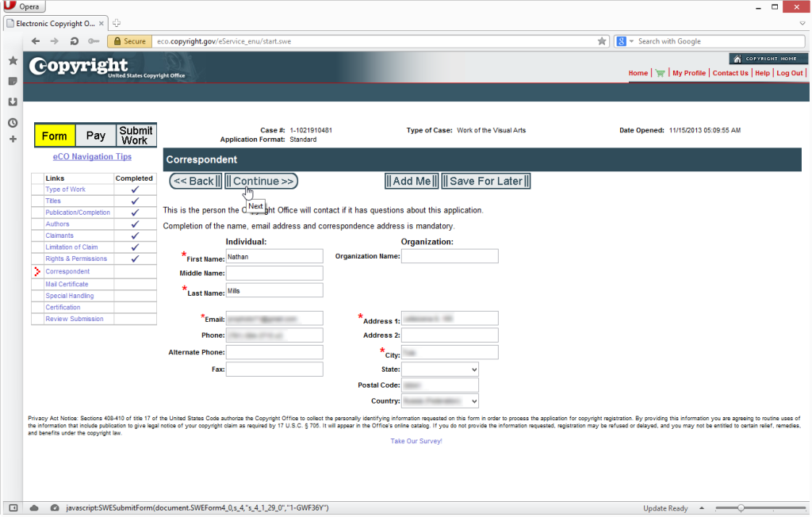Click the Search with Google field

[719, 41]
